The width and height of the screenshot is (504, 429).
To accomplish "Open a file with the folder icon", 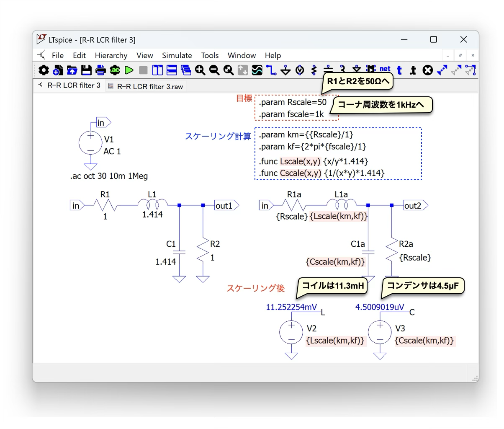I will coord(72,70).
